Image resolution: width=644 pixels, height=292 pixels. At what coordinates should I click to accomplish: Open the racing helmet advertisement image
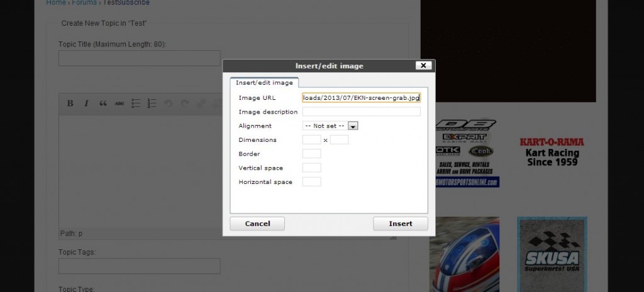point(465,254)
